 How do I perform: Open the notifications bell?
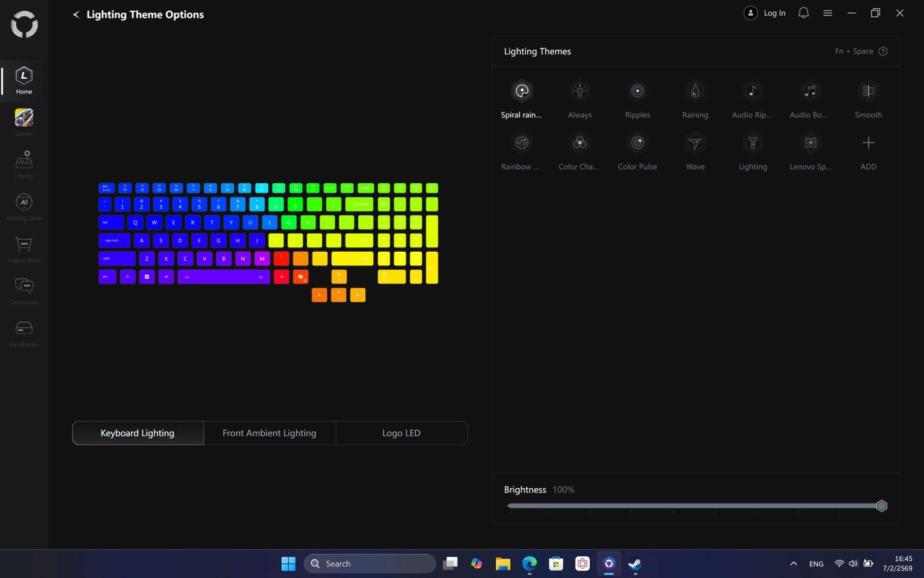803,13
